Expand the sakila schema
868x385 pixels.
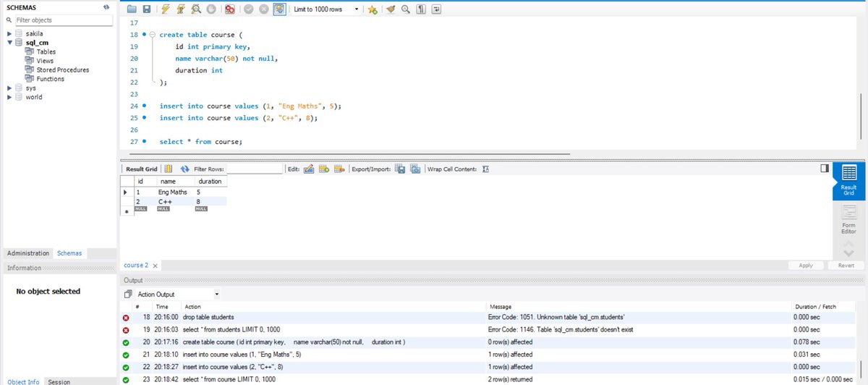[9, 34]
